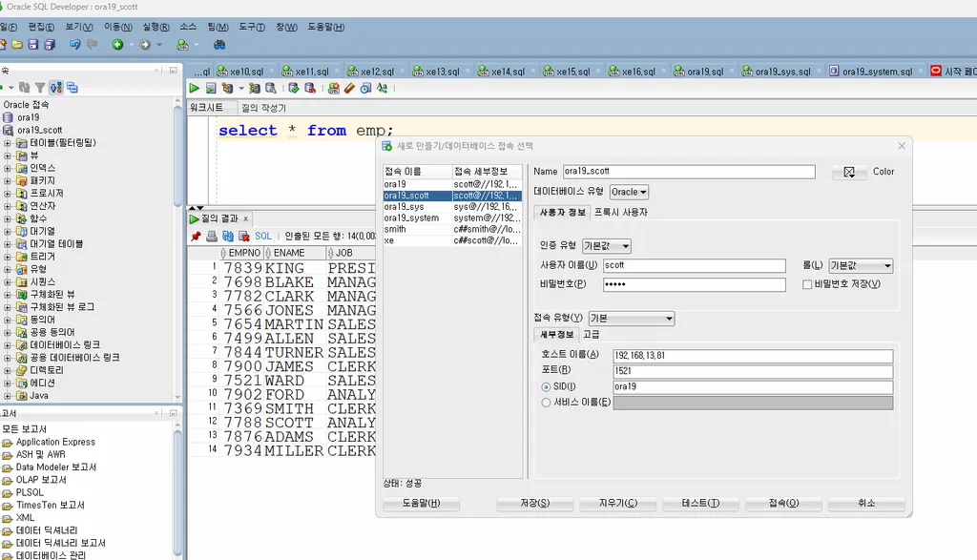This screenshot has width=977, height=560.
Task: Click the SQL History clock icon
Action: 365,89
